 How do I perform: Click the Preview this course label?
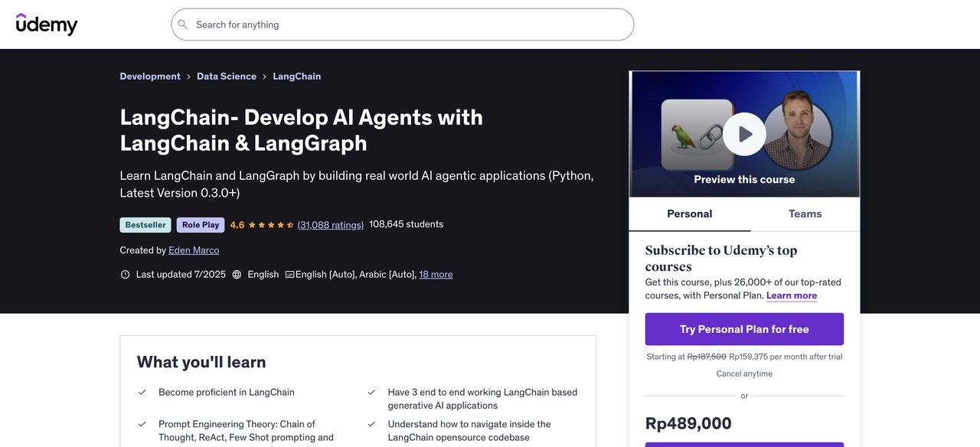pyautogui.click(x=744, y=179)
